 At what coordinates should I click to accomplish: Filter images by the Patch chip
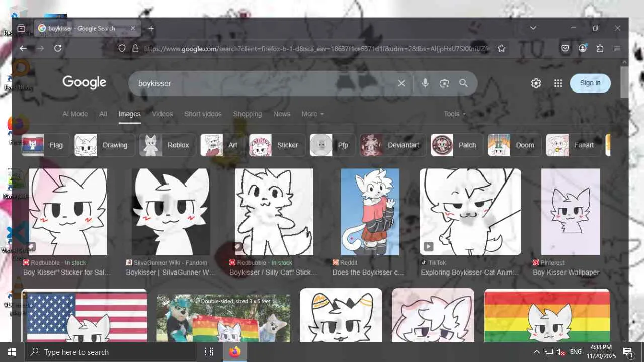(457, 145)
